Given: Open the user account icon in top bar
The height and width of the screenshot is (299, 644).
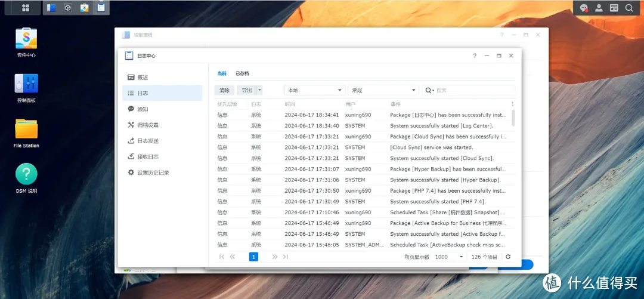Looking at the screenshot, I should (x=599, y=8).
